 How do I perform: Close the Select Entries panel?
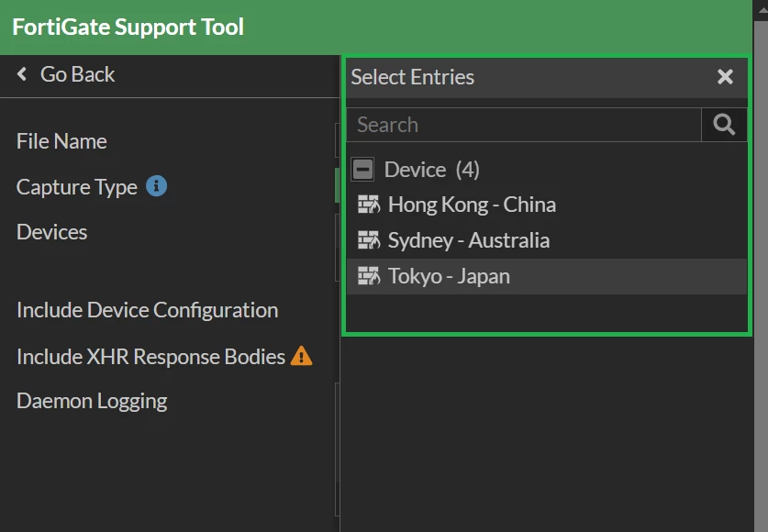coord(725,77)
